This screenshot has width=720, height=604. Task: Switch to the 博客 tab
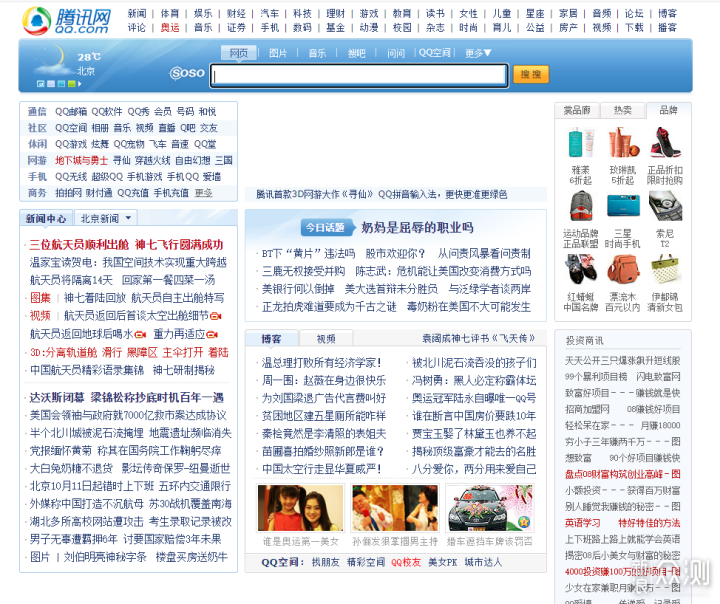[271, 339]
